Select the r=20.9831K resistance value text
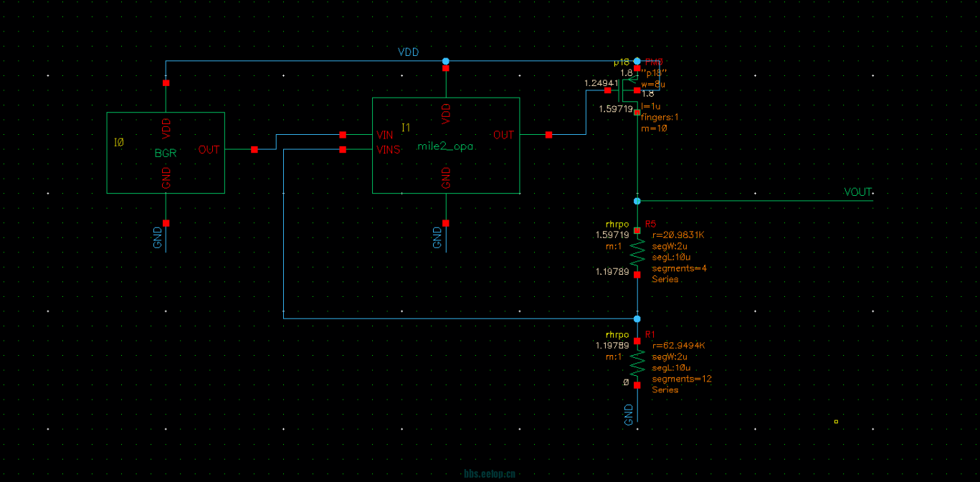The height and width of the screenshot is (482, 980). tap(678, 235)
